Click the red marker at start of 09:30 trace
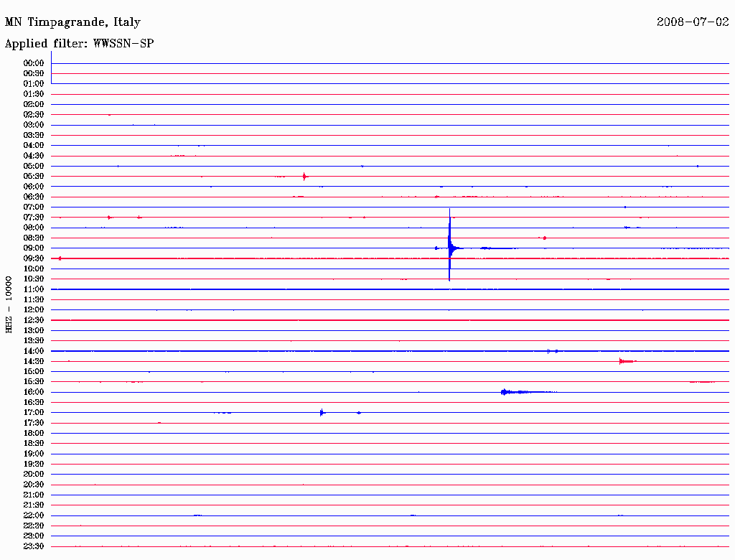This screenshot has width=735, height=560. coord(60,258)
